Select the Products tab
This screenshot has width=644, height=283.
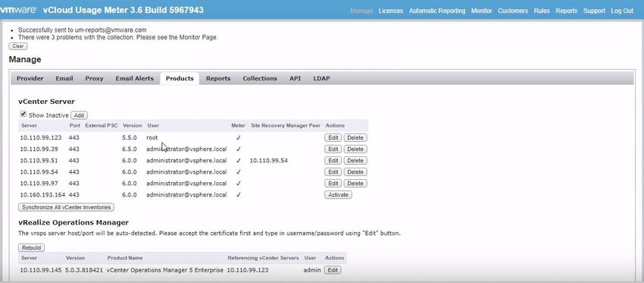[180, 78]
